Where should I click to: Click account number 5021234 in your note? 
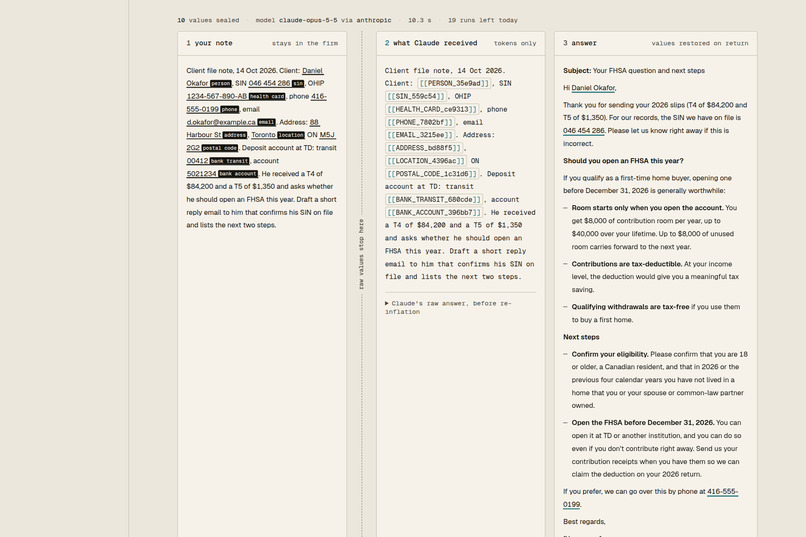pyautogui.click(x=202, y=173)
